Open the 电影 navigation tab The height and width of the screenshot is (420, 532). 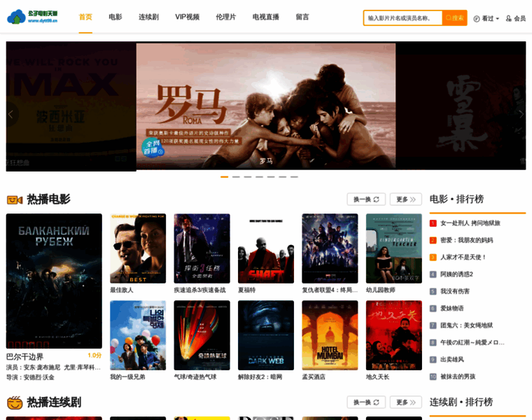115,17
